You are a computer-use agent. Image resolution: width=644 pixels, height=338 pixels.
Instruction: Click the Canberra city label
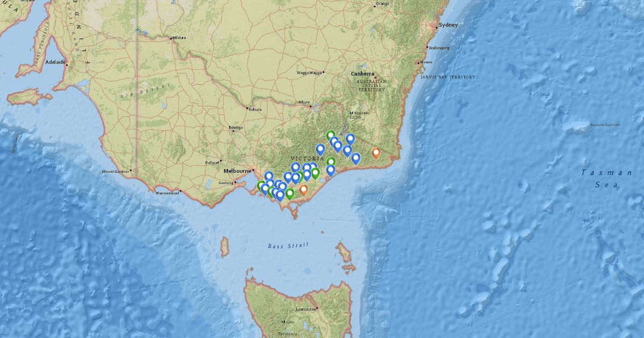click(362, 74)
